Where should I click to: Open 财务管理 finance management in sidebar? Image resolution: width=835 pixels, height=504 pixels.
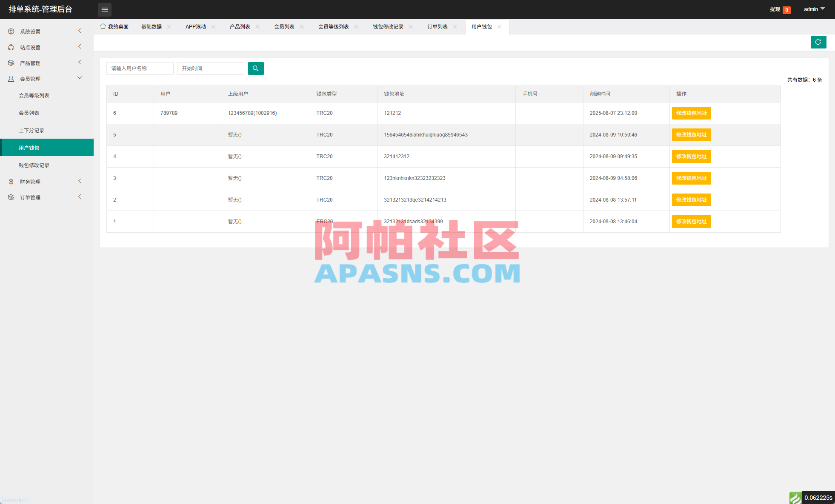coord(11,181)
